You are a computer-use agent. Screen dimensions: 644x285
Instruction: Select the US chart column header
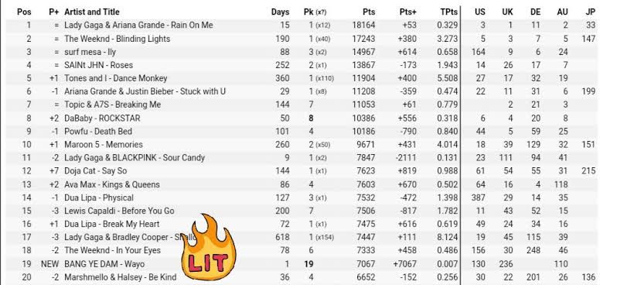pos(479,12)
